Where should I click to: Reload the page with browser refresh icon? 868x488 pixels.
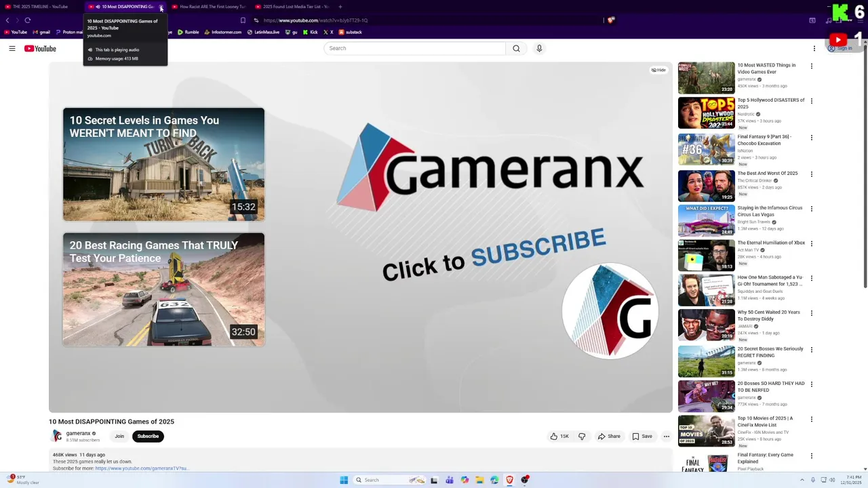tap(28, 20)
